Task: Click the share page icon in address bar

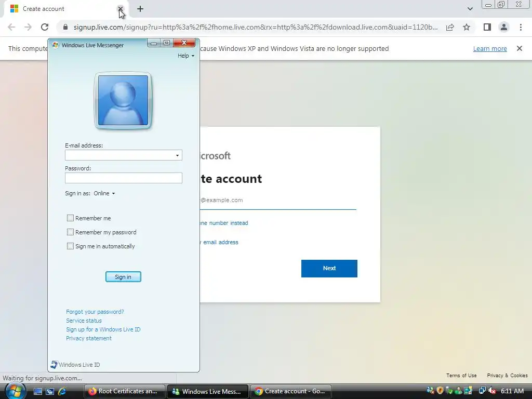Action: click(x=450, y=27)
